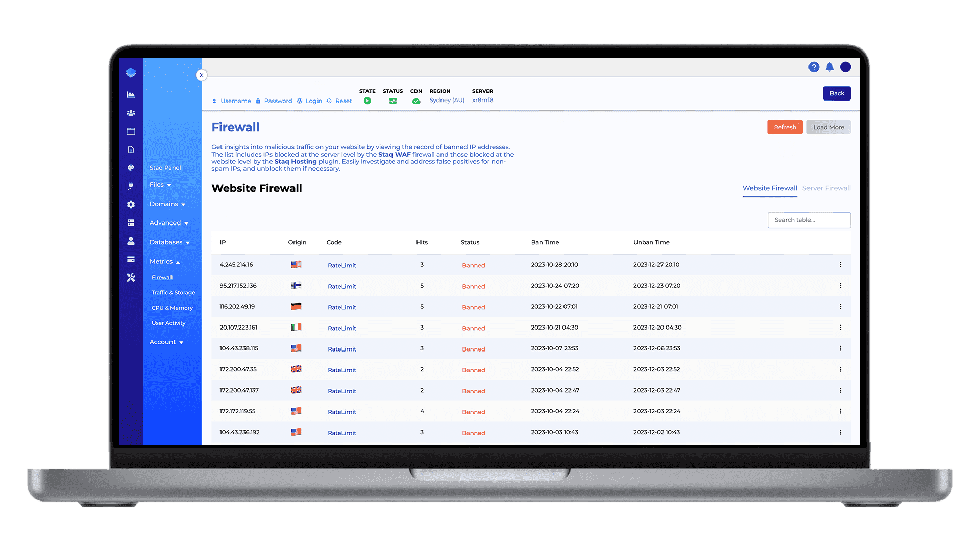Switch to the Server Firewall tab
980x551 pixels.
coord(826,188)
